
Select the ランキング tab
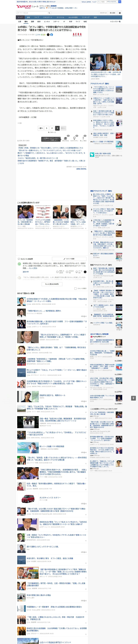pyautogui.click(x=86, y=17)
